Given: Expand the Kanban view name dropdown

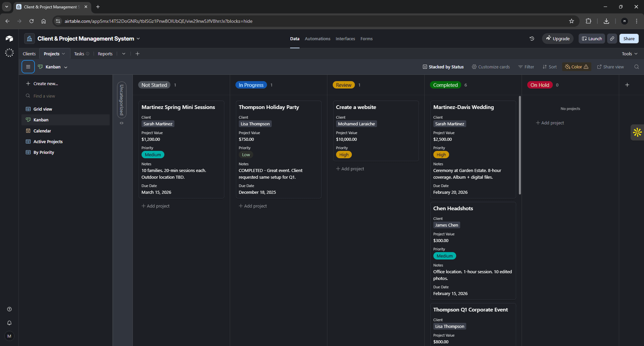Looking at the screenshot, I should tap(66, 67).
